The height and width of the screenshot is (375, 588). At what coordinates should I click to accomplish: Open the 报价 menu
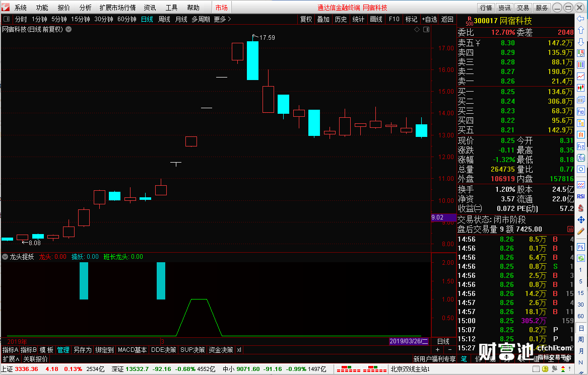click(x=64, y=8)
